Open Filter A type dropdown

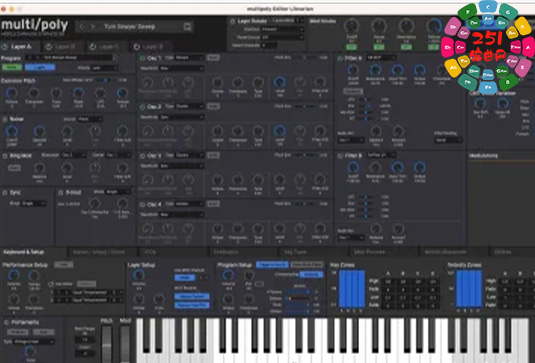coord(381,58)
